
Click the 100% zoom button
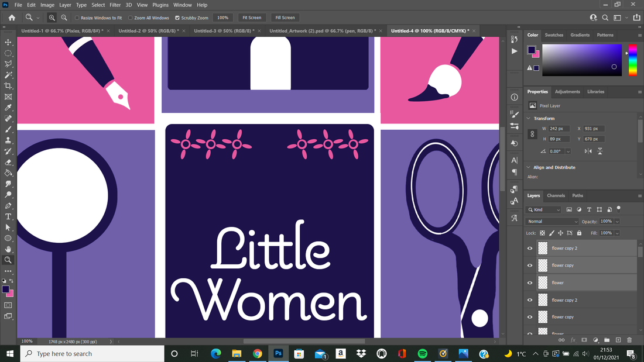coord(222,18)
